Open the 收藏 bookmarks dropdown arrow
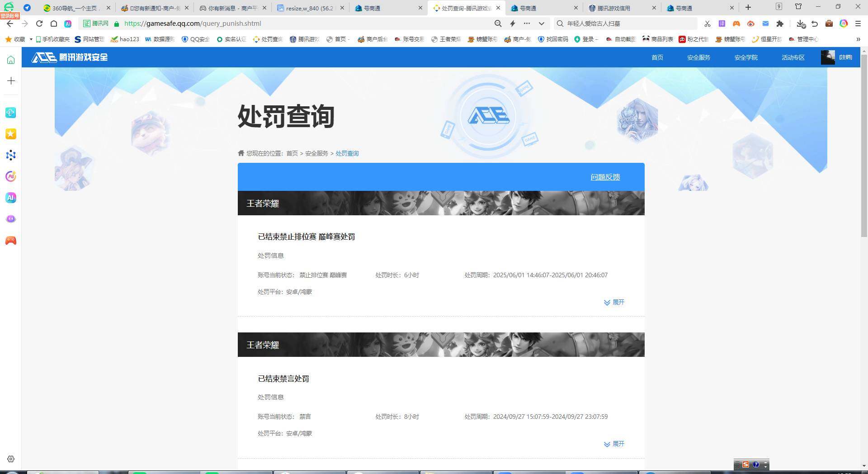 coord(31,39)
